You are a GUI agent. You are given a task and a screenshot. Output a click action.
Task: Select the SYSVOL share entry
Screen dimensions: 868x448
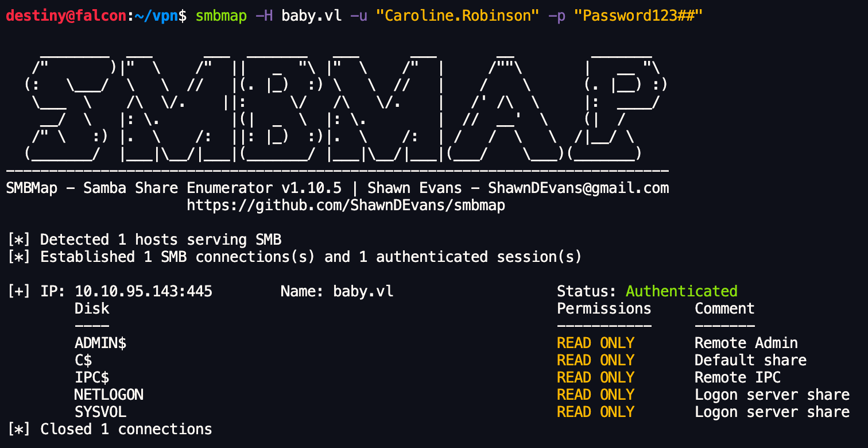(x=100, y=412)
